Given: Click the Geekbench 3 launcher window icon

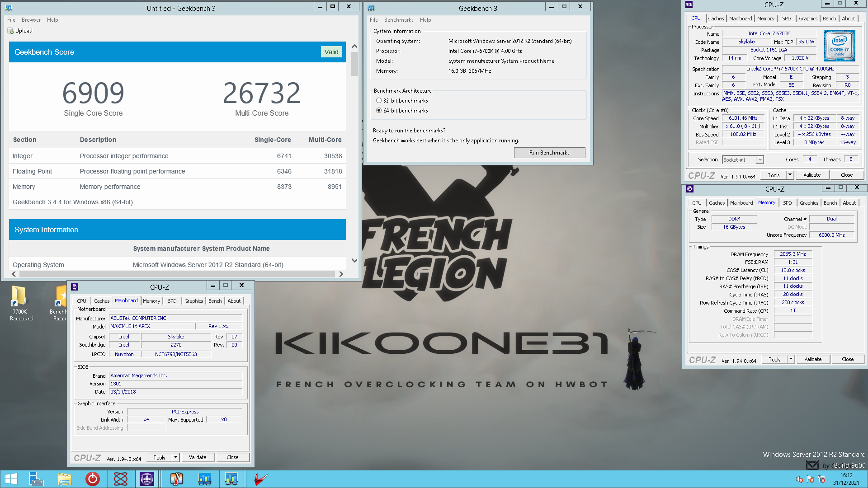Looking at the screenshot, I should [x=371, y=8].
